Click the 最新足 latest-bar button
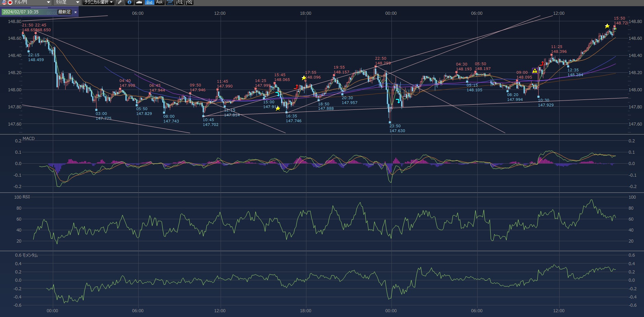 (x=64, y=12)
